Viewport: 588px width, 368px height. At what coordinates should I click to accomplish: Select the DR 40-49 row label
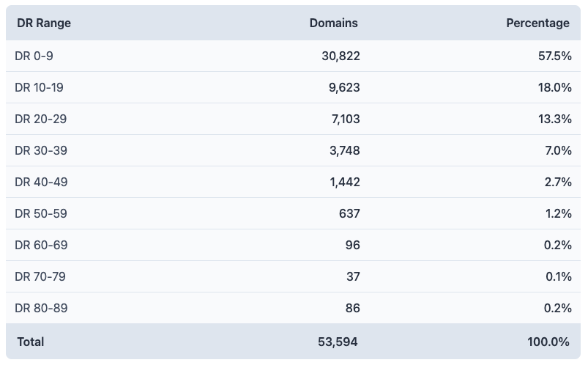[41, 182]
